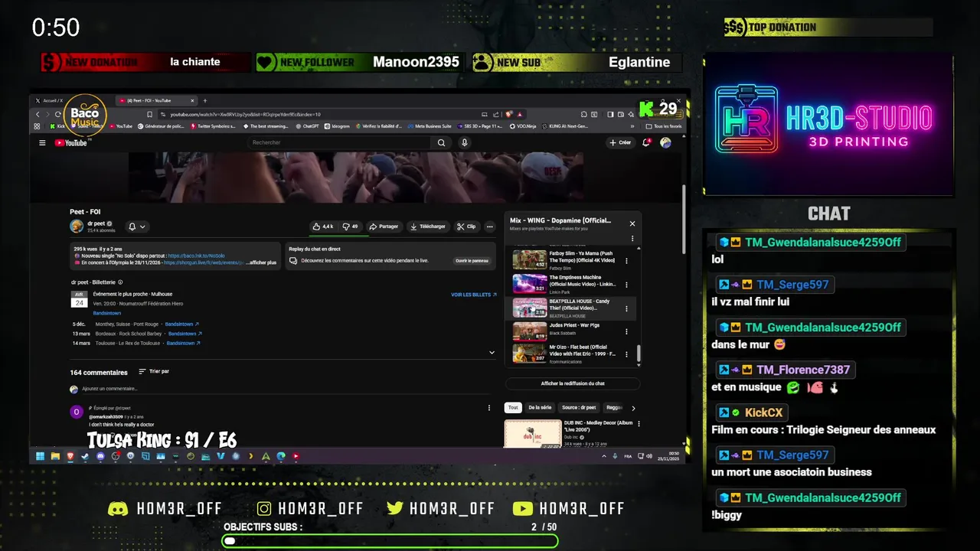
Task: Open options for Fatboy Slim playlist entry
Action: [x=626, y=260]
